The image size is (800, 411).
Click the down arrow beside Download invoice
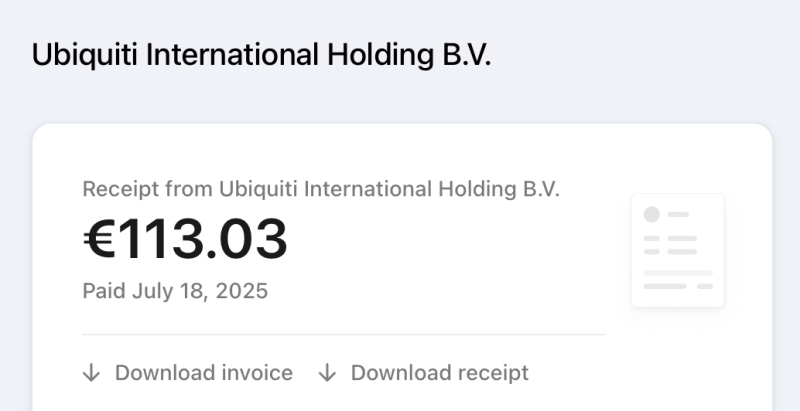click(x=91, y=373)
